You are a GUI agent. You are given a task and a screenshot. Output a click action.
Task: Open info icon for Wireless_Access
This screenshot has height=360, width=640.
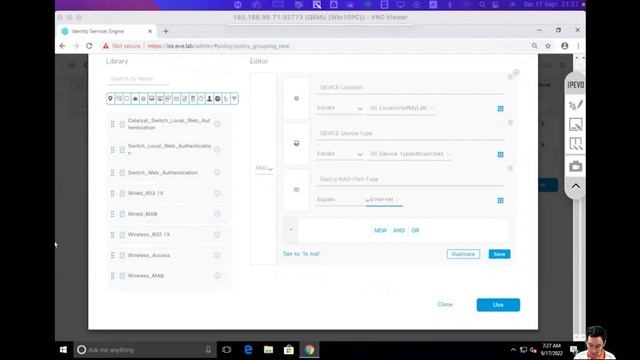217,255
